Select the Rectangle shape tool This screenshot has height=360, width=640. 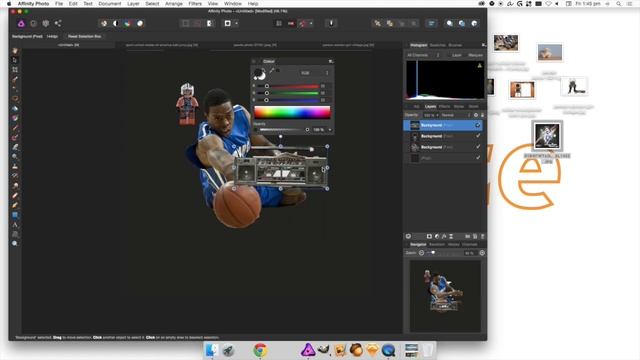pyautogui.click(x=15, y=215)
